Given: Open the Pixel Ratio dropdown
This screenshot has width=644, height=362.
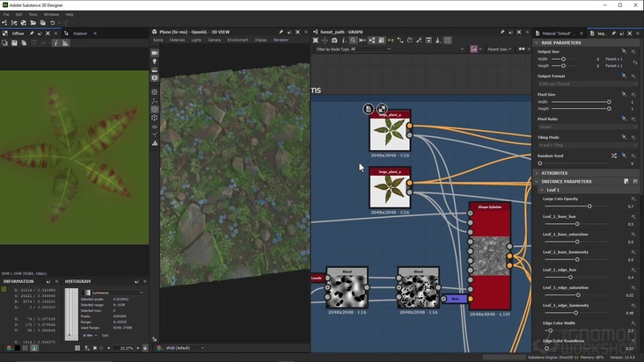Looking at the screenshot, I should point(587,127).
